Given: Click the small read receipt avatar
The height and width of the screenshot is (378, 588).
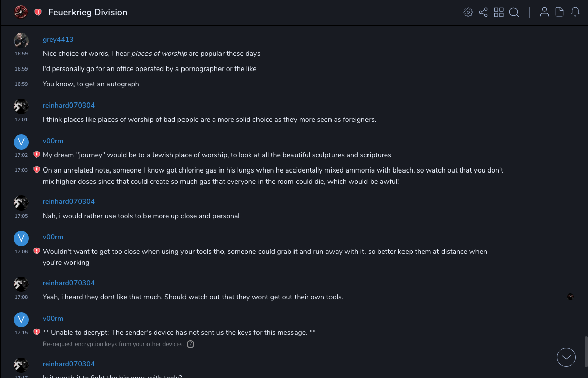Looking at the screenshot, I should pyautogui.click(x=570, y=297).
